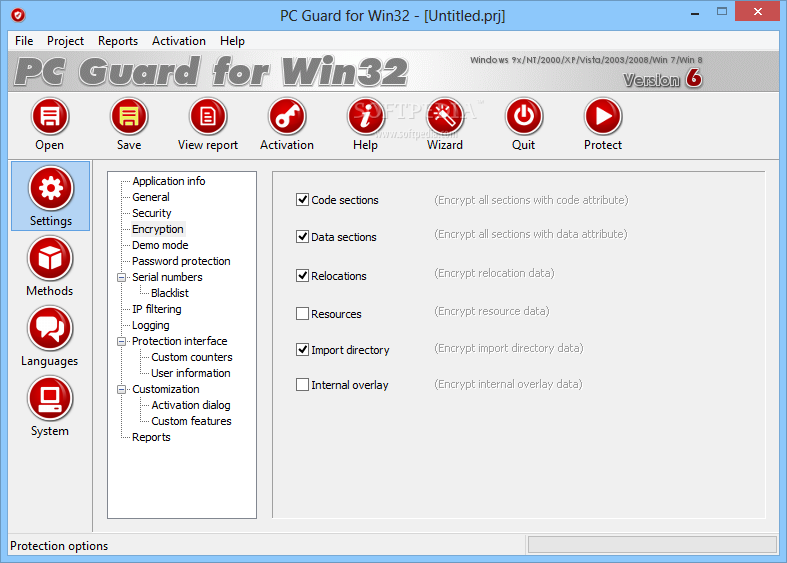
Task: Collapse the Customization tree node
Action: (121, 390)
